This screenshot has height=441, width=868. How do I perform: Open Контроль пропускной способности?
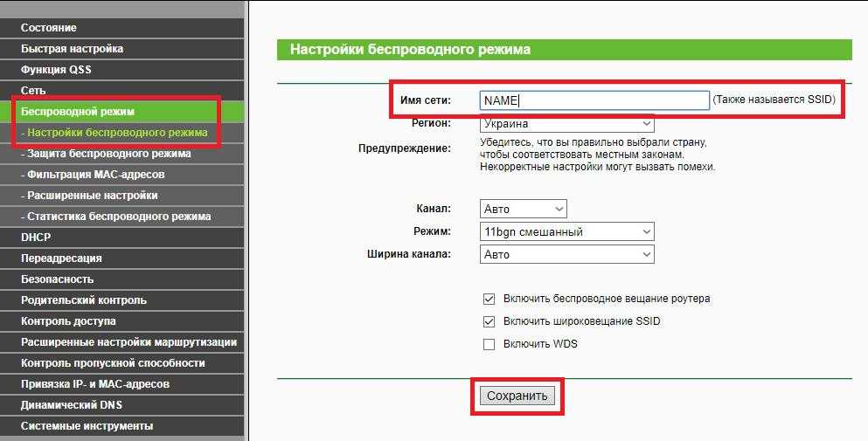(x=122, y=363)
